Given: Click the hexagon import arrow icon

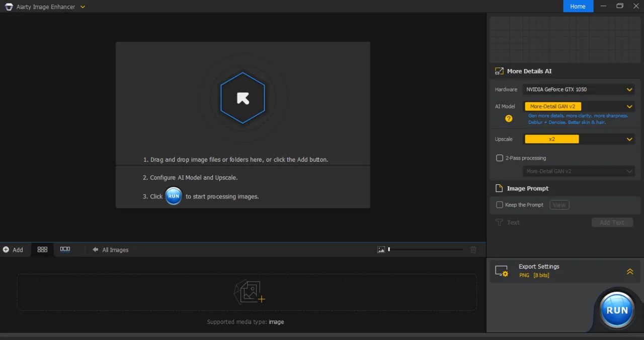Looking at the screenshot, I should pyautogui.click(x=243, y=98).
